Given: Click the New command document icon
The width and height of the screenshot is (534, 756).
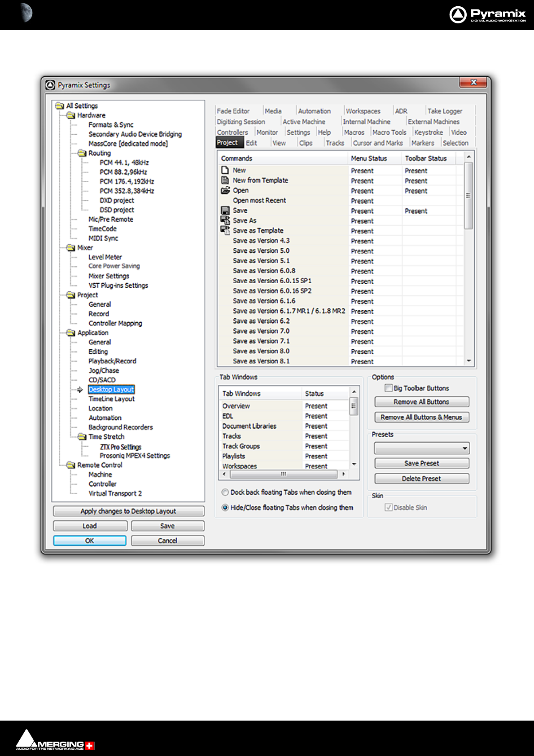Looking at the screenshot, I should [x=225, y=170].
